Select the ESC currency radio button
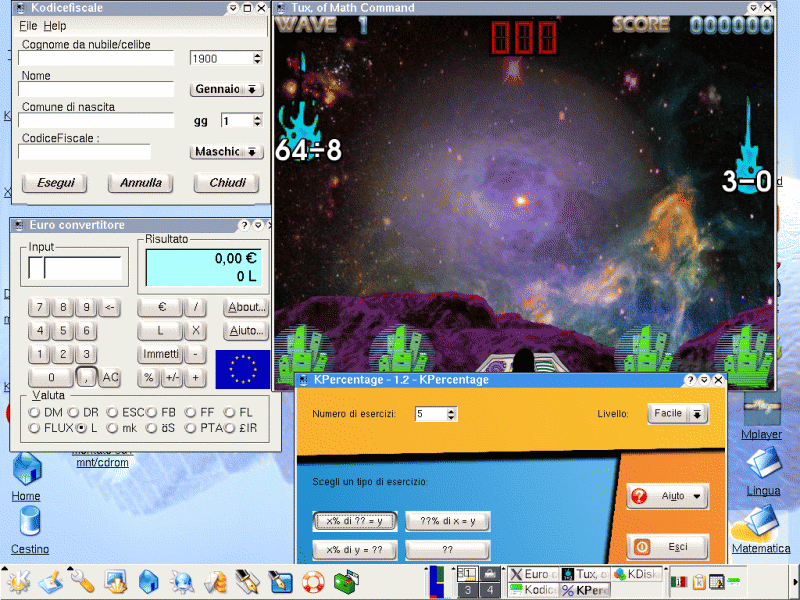Screen dimensions: 800x600 pyautogui.click(x=112, y=412)
